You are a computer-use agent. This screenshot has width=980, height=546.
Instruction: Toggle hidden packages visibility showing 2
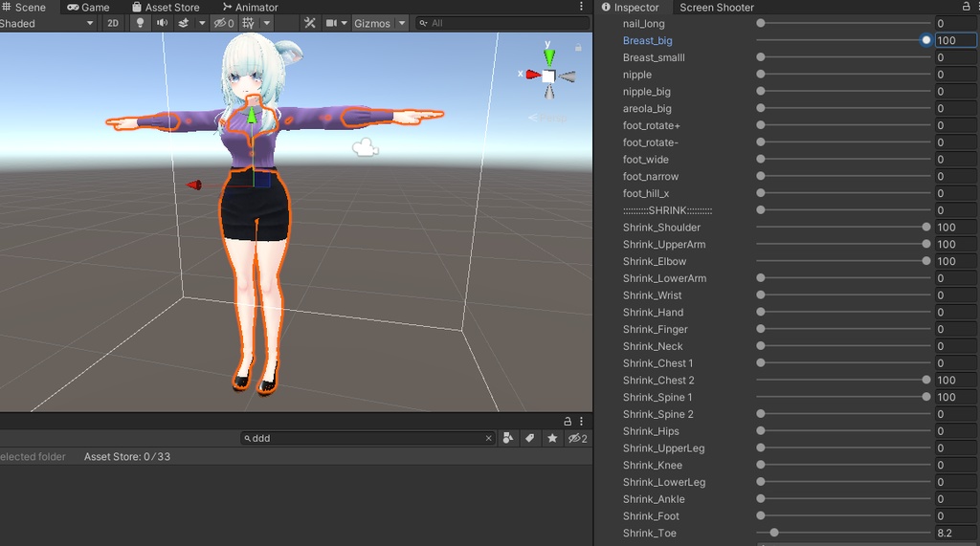click(577, 438)
